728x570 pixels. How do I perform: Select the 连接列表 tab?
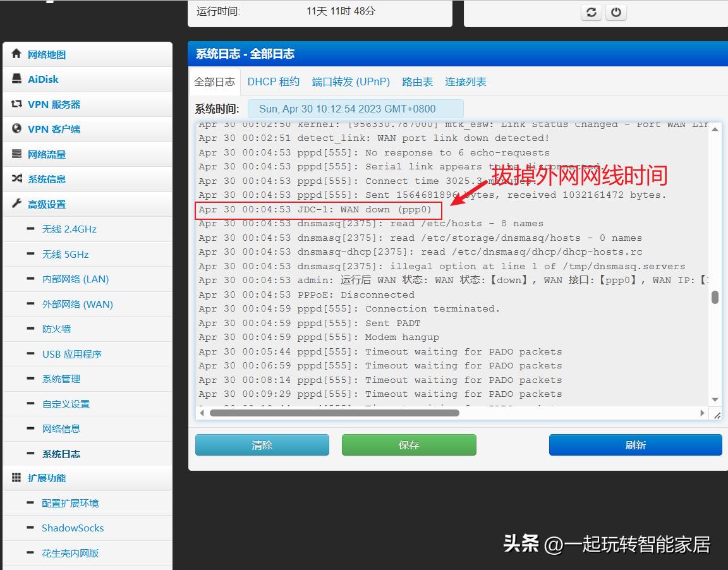pos(466,82)
